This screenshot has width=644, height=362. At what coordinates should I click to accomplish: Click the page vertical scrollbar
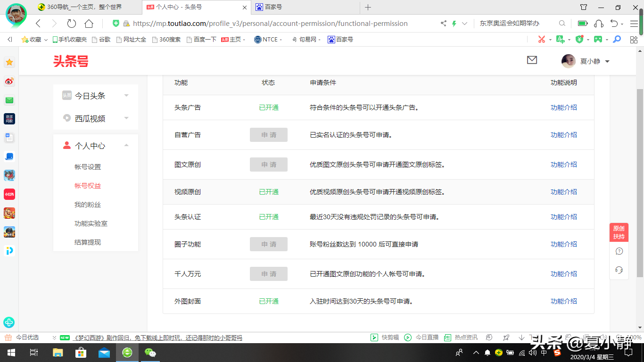[640, 183]
